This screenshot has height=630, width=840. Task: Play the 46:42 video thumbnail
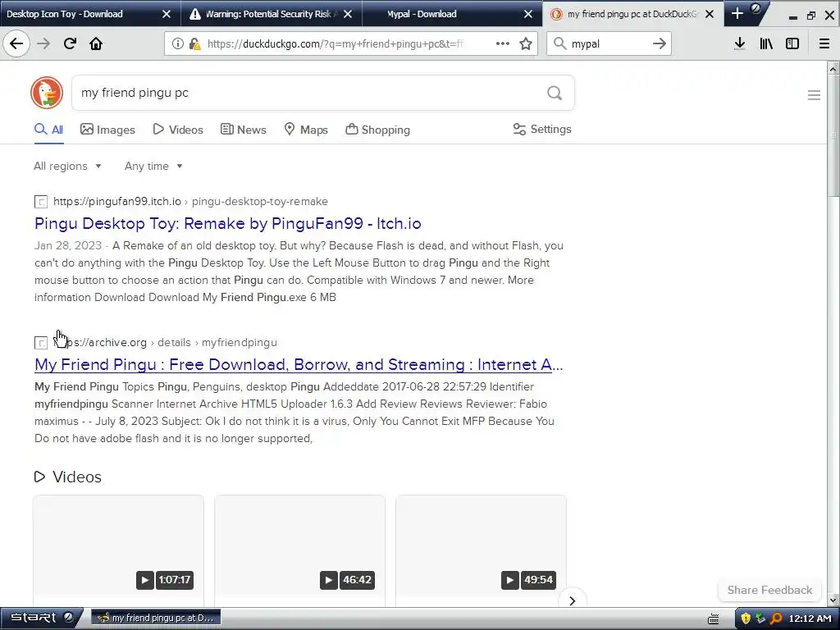coord(299,549)
